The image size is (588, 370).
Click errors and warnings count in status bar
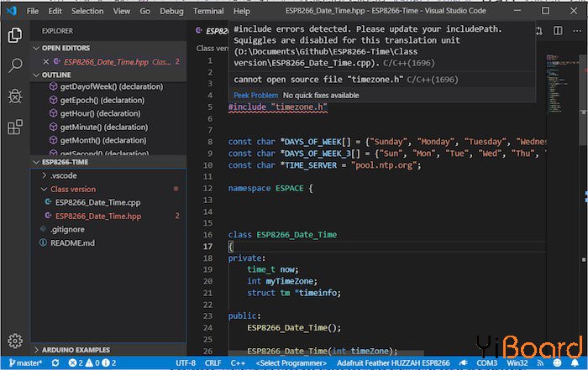tap(89, 363)
